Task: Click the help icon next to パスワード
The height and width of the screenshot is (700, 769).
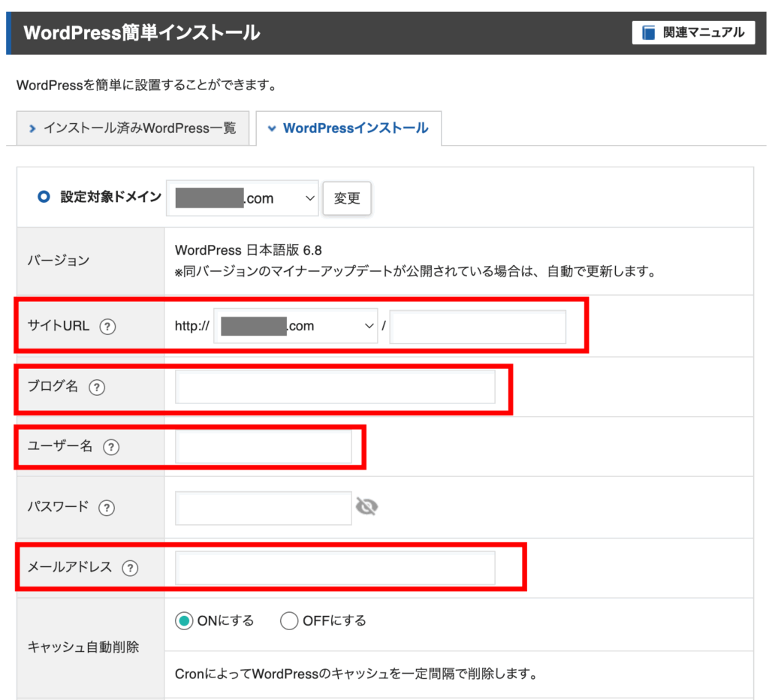Action: pos(107,508)
